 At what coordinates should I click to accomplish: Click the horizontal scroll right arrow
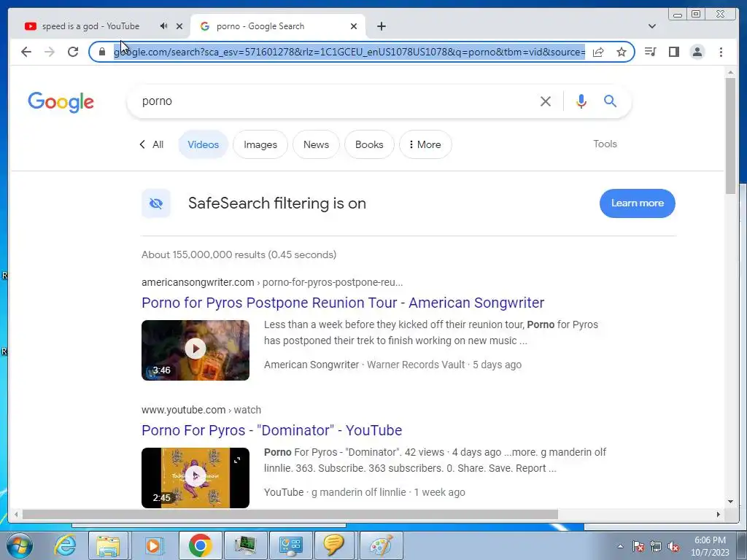point(719,514)
